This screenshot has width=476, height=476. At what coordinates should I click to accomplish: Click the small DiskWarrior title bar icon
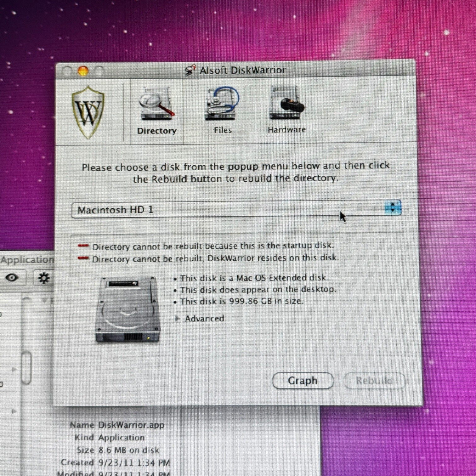pyautogui.click(x=190, y=70)
